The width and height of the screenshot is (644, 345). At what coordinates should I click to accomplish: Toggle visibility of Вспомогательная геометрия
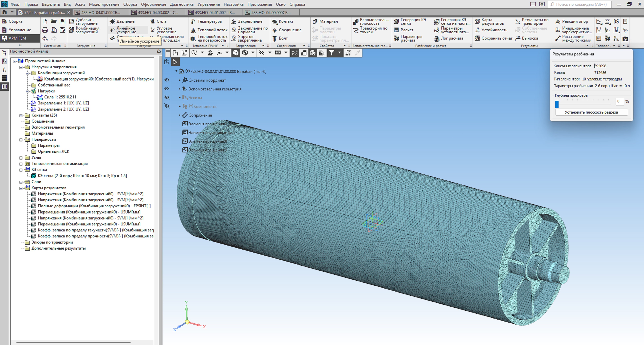point(167,89)
